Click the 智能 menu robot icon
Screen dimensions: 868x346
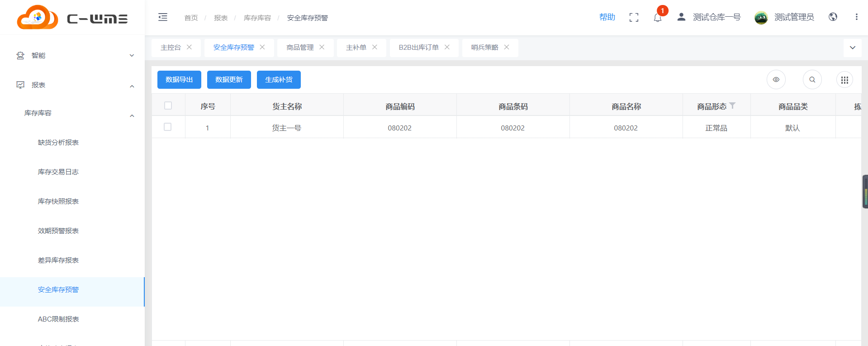click(20, 55)
